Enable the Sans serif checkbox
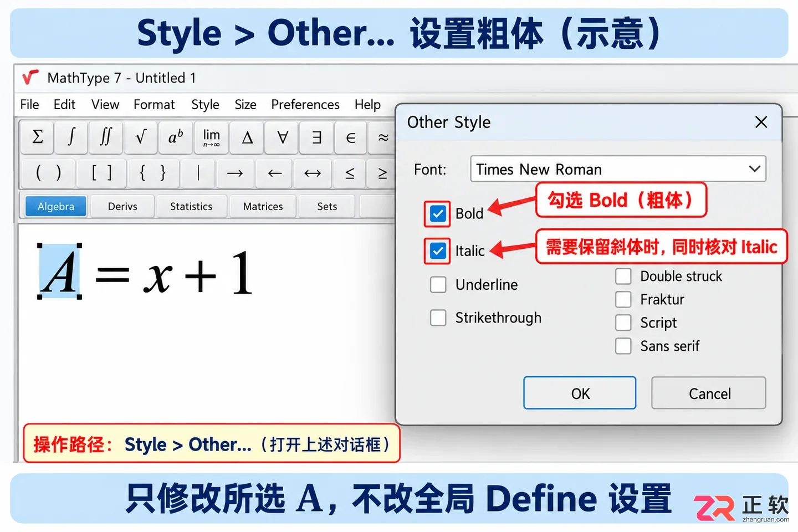This screenshot has width=798, height=532. point(623,346)
